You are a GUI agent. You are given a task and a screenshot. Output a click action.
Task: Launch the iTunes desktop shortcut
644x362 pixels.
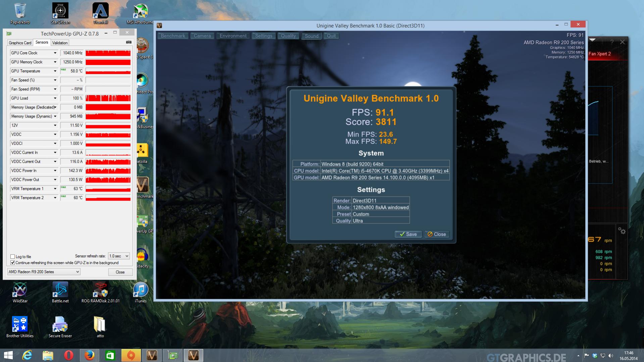pos(141,292)
